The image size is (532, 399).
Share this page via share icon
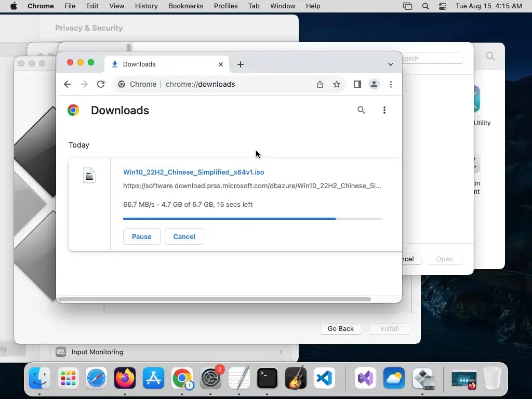pos(320,84)
